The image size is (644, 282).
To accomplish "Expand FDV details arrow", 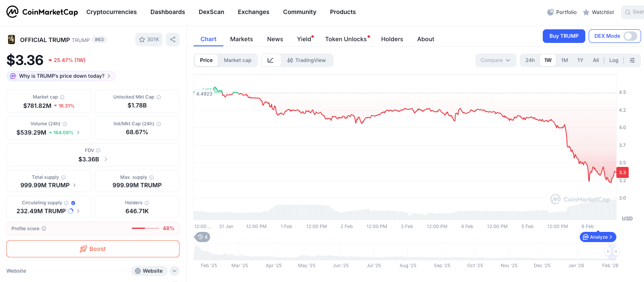I will 106,159.
